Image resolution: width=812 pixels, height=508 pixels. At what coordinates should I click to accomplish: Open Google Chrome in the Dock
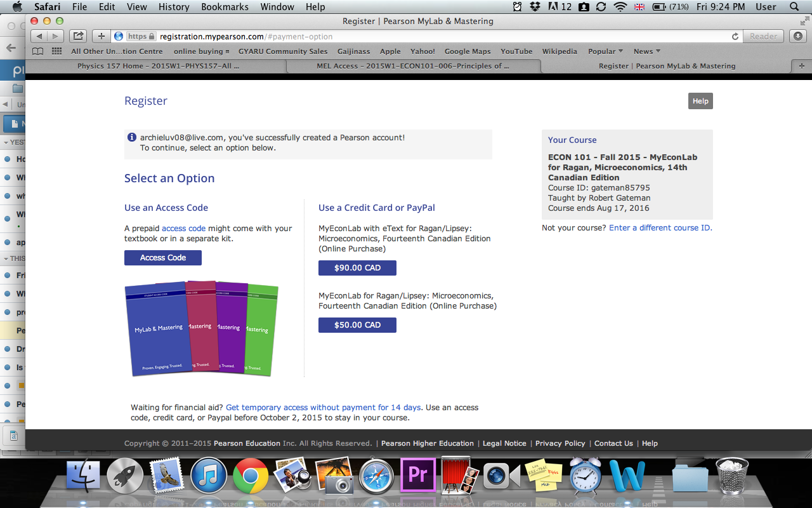pyautogui.click(x=251, y=477)
